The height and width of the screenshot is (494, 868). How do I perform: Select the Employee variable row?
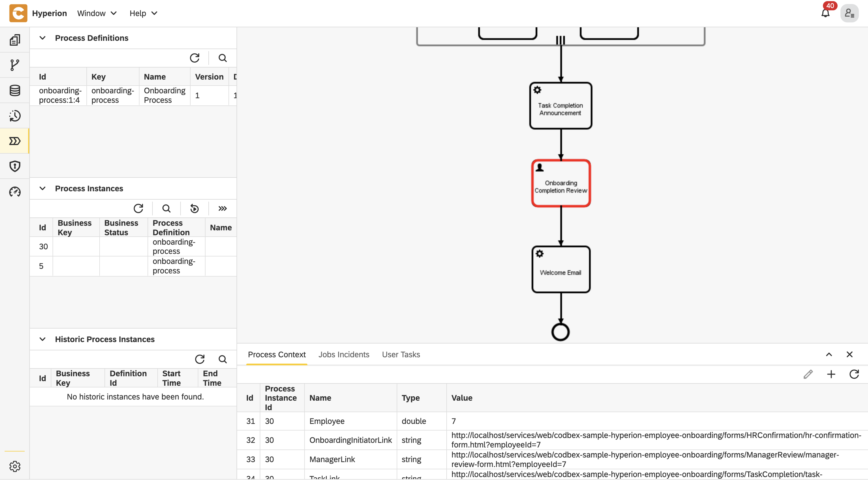552,421
